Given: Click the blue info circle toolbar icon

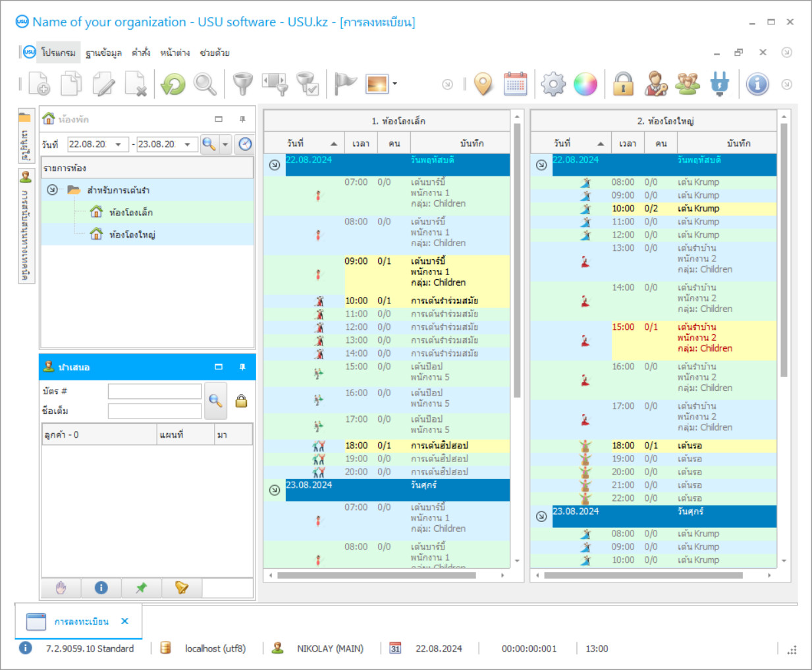Looking at the screenshot, I should click(x=757, y=84).
